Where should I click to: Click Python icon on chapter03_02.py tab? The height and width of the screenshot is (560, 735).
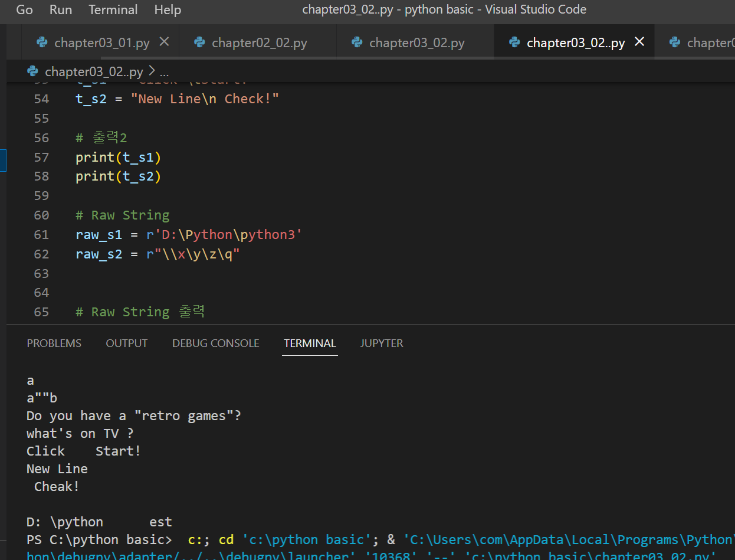coord(357,42)
